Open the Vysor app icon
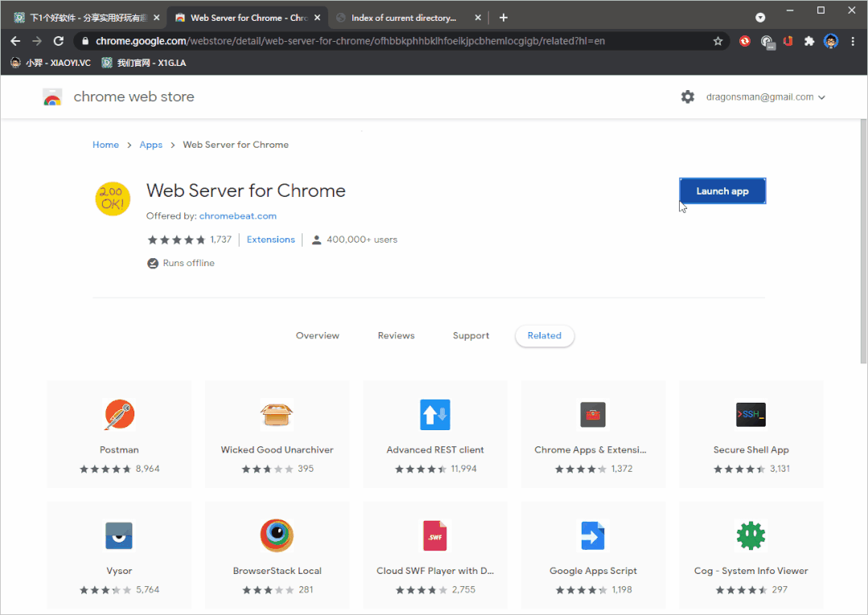 (119, 535)
